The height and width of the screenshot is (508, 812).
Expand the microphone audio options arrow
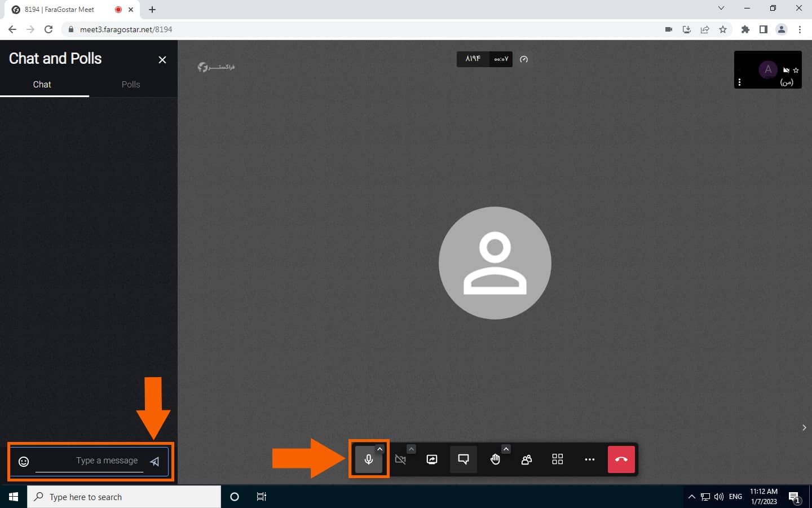click(x=380, y=449)
